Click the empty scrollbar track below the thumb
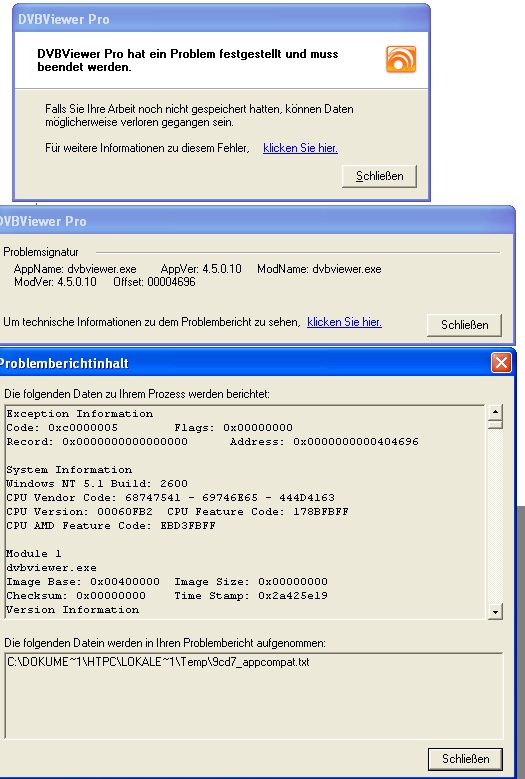This screenshot has height=779, width=525. pos(495,517)
